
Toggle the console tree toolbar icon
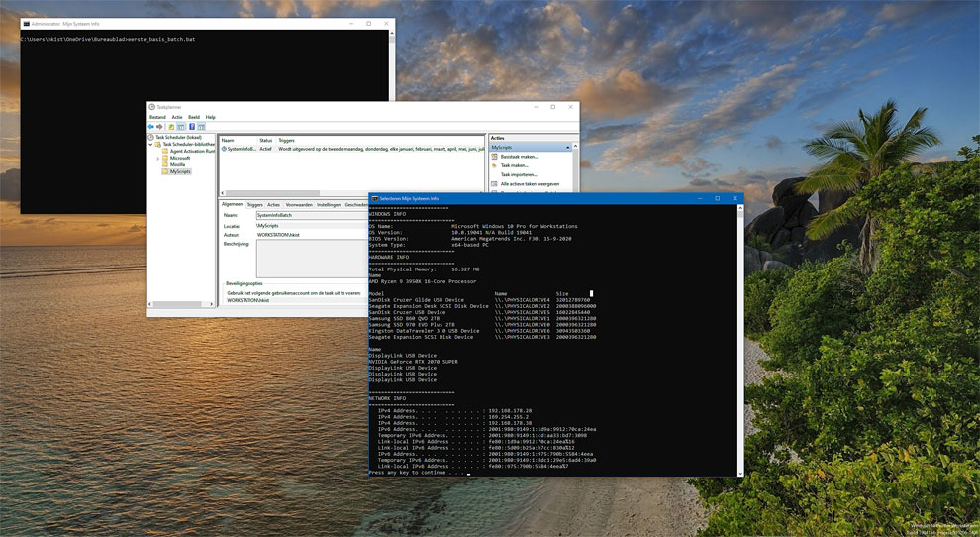[x=180, y=127]
